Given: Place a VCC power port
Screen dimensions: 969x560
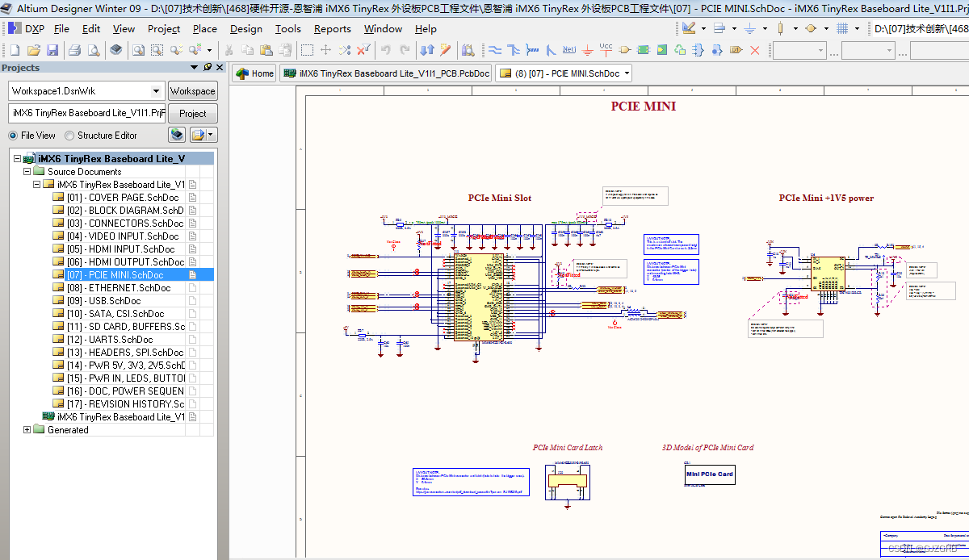Looking at the screenshot, I should tap(606, 49).
